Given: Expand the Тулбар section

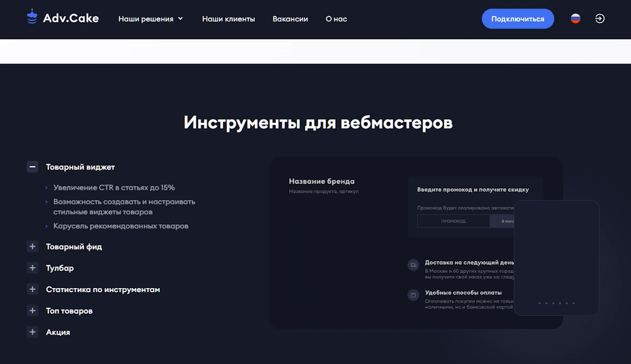Looking at the screenshot, I should click(x=32, y=268).
